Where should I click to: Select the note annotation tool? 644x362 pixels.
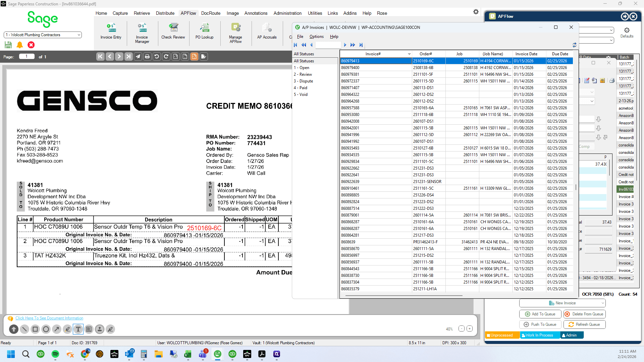point(89,329)
